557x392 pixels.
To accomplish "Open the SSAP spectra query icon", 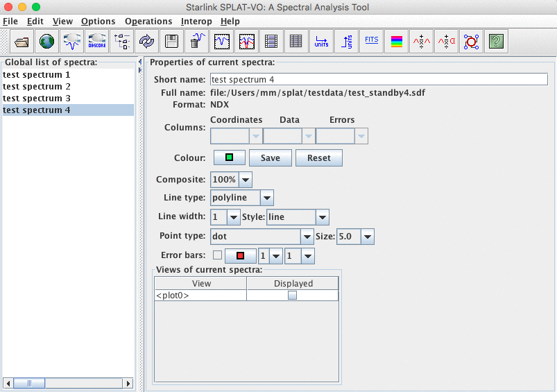I will (x=71, y=42).
